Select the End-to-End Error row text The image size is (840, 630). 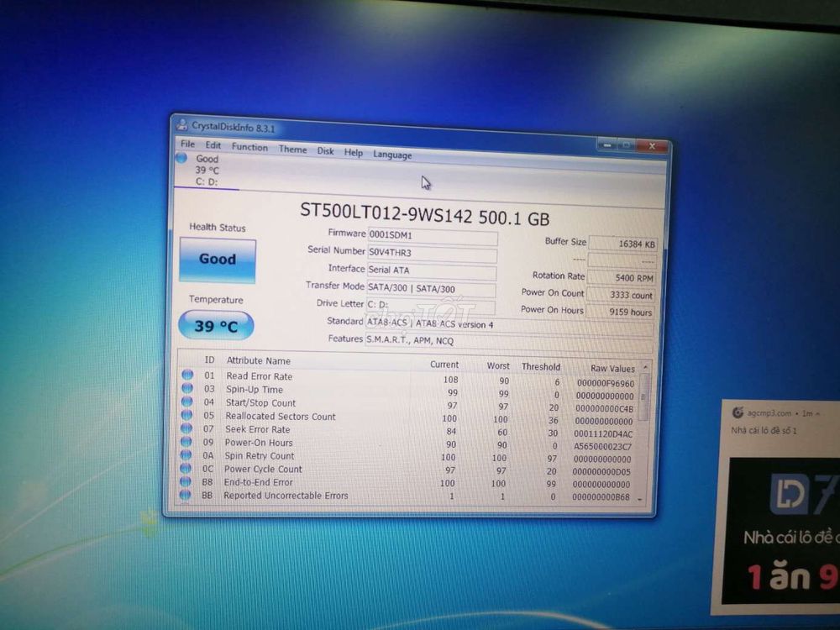(x=258, y=482)
